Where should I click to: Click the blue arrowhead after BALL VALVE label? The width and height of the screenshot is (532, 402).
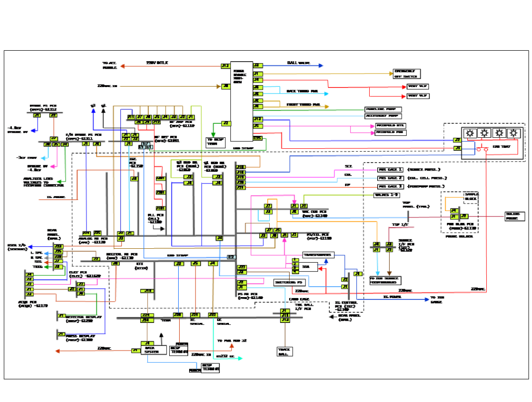[320, 65]
